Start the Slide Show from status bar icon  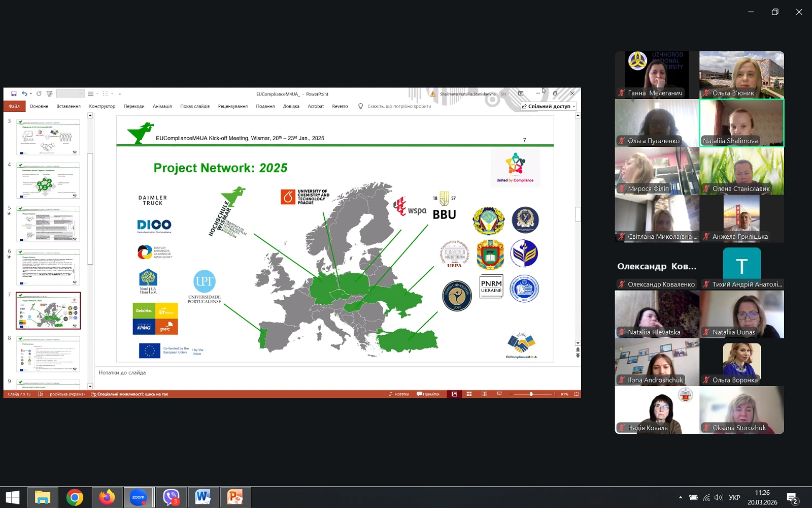pyautogui.click(x=499, y=394)
